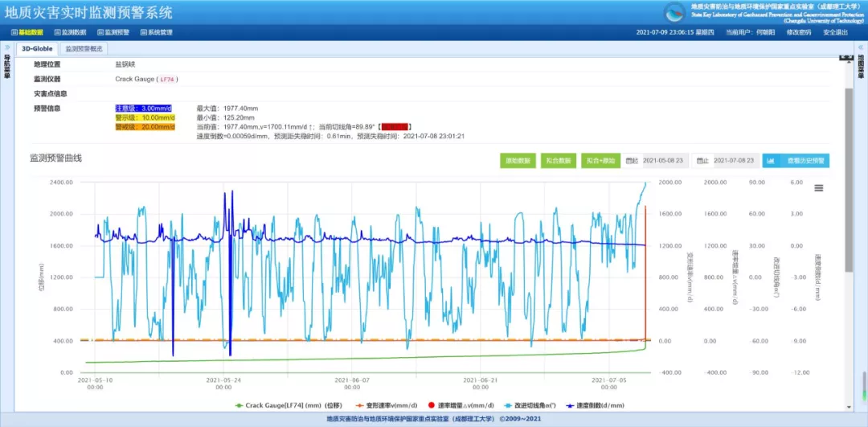Image resolution: width=868 pixels, height=427 pixels.
Task: Click the 原始数据 green button
Action: (517, 161)
